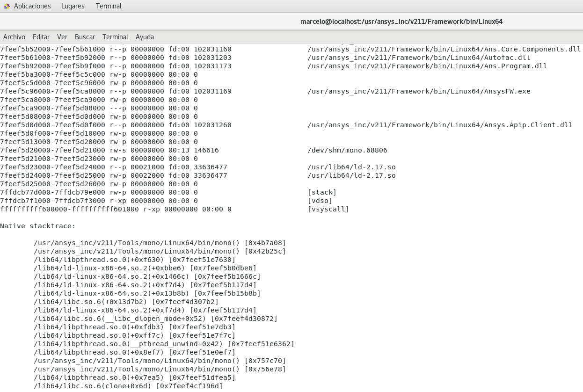583x392 pixels.
Task: Open the Terminal menu in menubar
Action: [x=115, y=37]
